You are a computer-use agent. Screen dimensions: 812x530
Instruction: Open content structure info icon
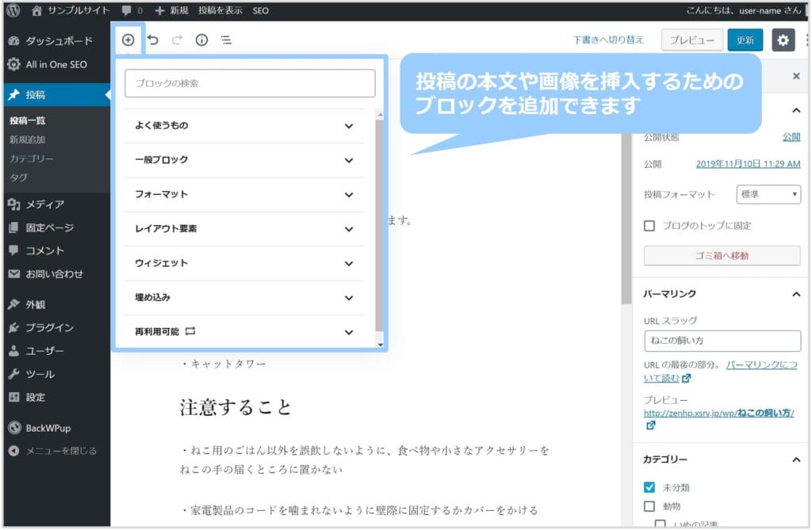(201, 40)
